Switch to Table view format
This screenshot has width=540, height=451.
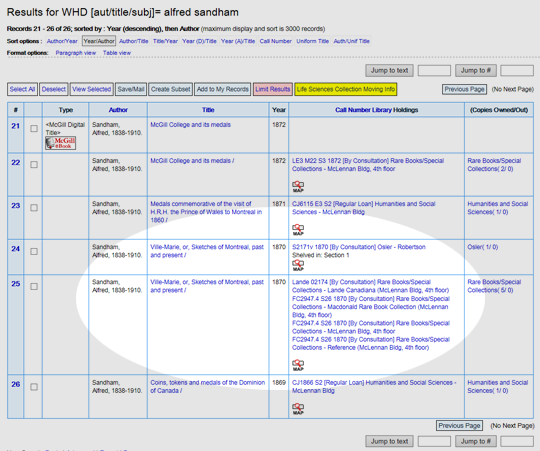(x=117, y=53)
